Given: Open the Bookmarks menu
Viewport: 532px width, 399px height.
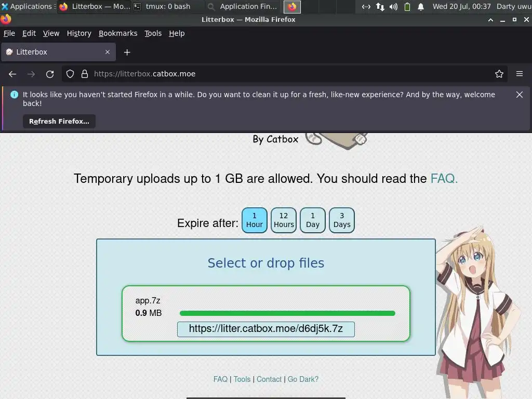Looking at the screenshot, I should pyautogui.click(x=118, y=33).
